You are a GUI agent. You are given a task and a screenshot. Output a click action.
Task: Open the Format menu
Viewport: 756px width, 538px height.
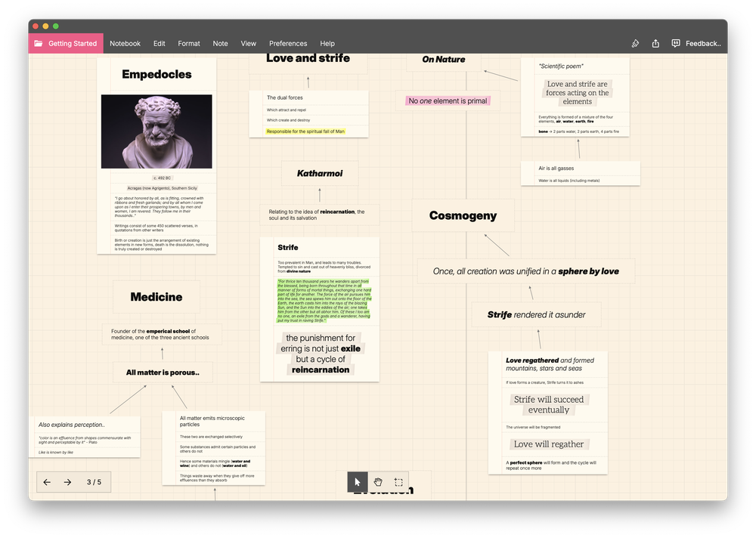point(188,43)
